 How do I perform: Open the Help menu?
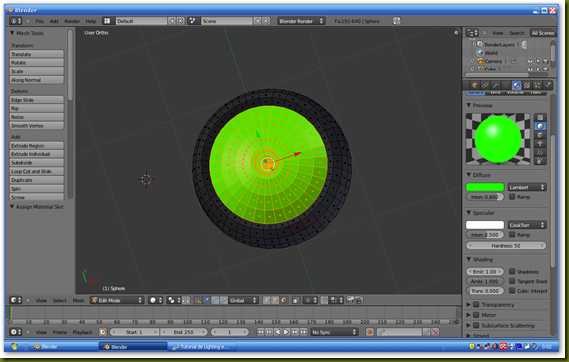(x=91, y=21)
